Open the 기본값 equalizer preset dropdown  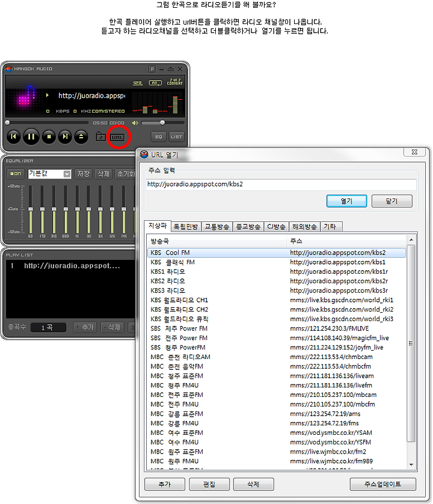[67, 174]
